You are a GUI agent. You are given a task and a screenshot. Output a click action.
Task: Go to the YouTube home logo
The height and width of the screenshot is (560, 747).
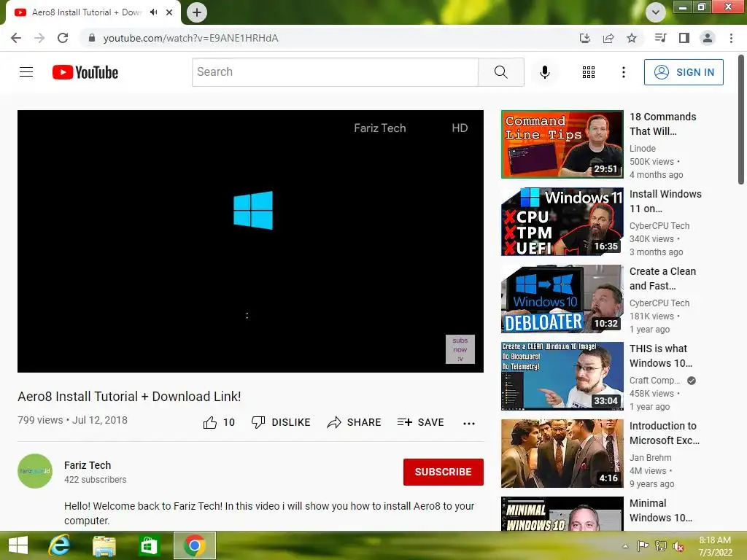tap(85, 72)
